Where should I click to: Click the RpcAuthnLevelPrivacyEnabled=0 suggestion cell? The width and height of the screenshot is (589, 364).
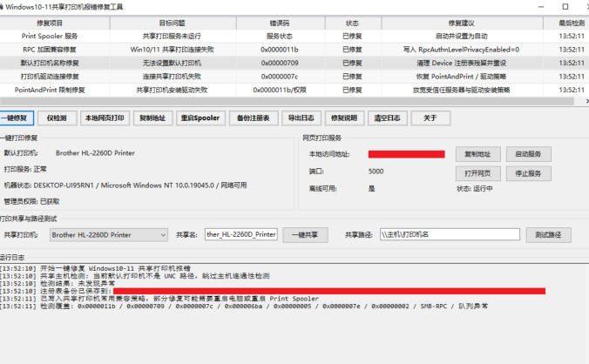461,50
